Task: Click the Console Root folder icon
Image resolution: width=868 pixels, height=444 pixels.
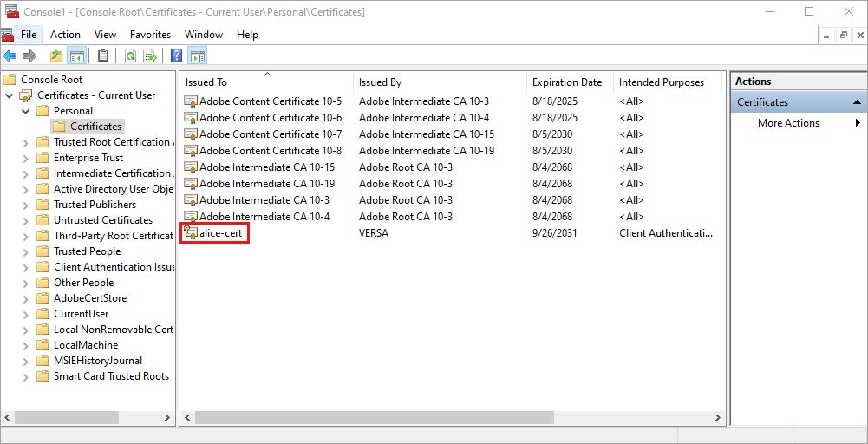Action: click(10, 80)
